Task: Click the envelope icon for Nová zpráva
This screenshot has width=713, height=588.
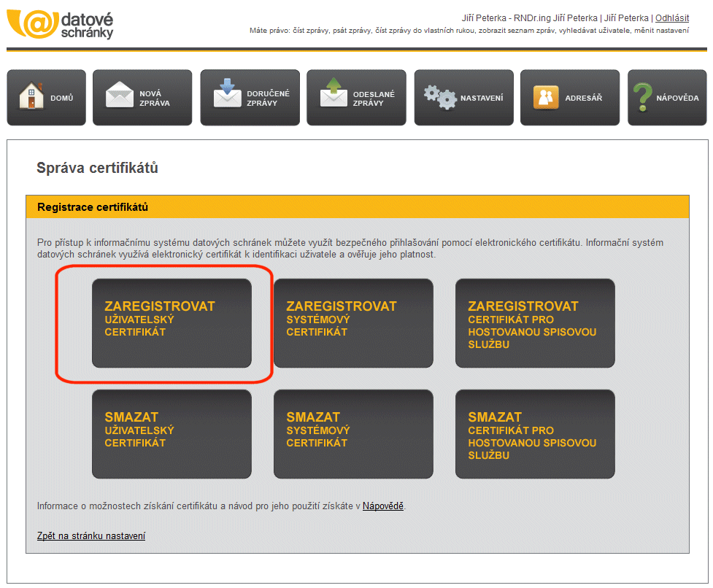Action: pos(120,95)
